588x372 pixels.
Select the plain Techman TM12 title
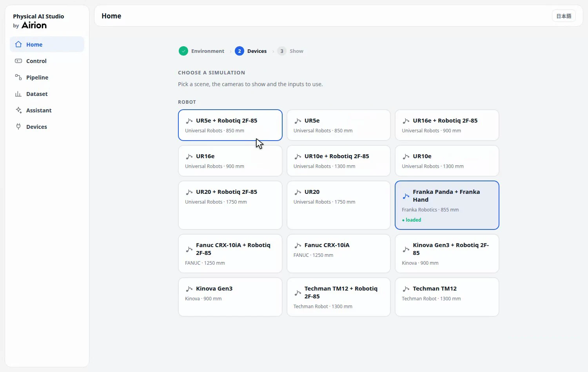pyautogui.click(x=435, y=289)
